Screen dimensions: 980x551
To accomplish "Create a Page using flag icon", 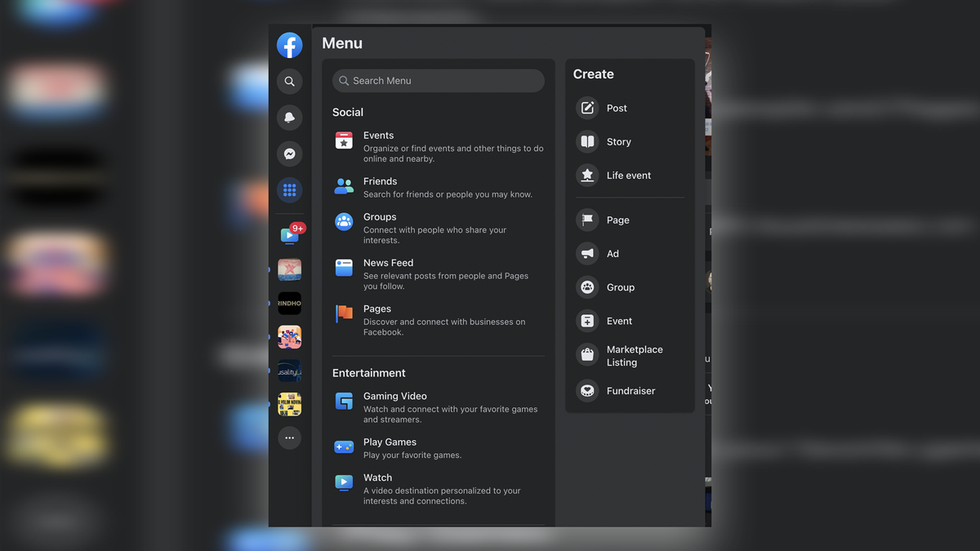I will pos(587,220).
